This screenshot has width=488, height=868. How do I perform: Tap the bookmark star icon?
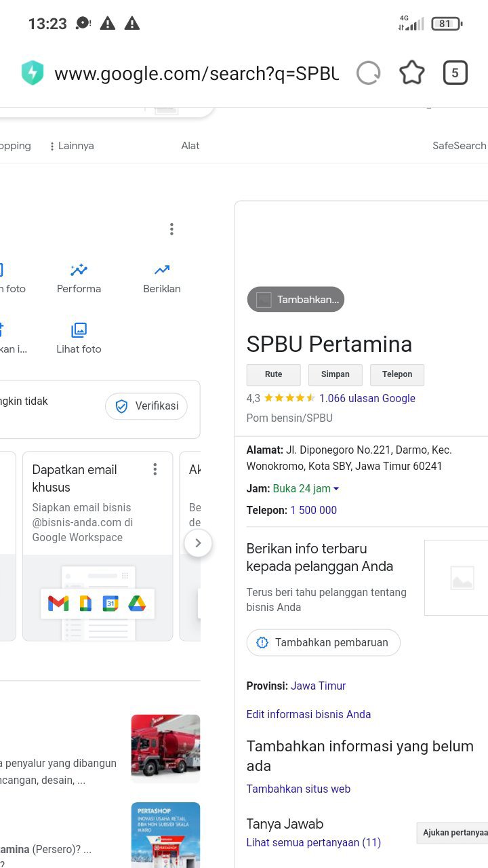click(411, 73)
